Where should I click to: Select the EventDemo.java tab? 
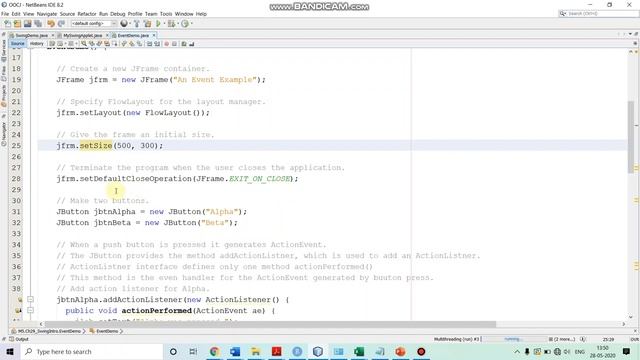pyautogui.click(x=133, y=36)
